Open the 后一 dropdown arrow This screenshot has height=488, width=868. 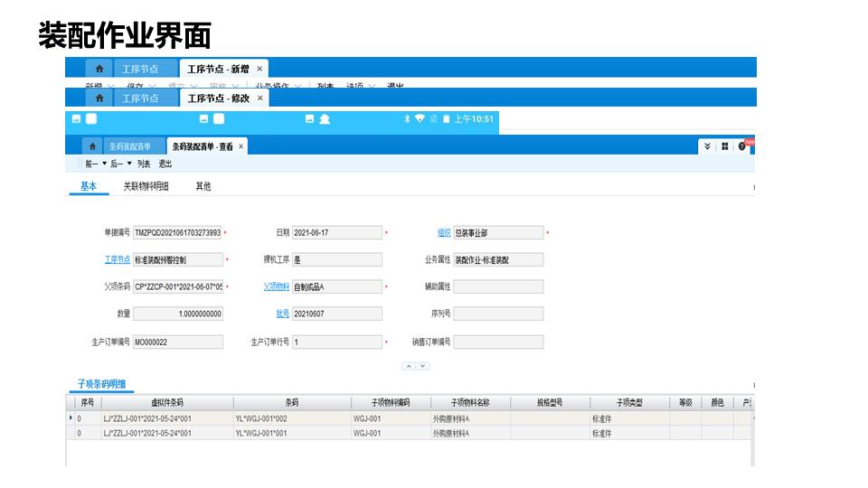click(x=129, y=164)
